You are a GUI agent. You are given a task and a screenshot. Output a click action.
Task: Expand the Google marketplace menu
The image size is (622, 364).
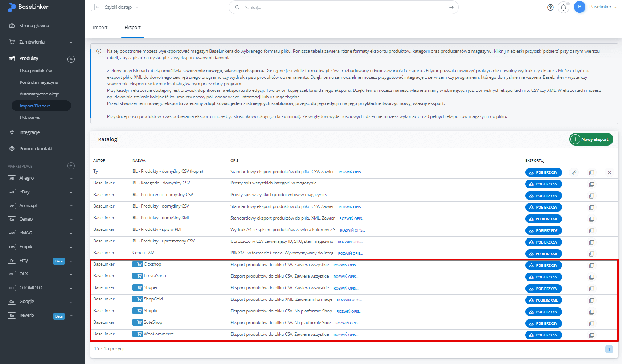point(71,302)
